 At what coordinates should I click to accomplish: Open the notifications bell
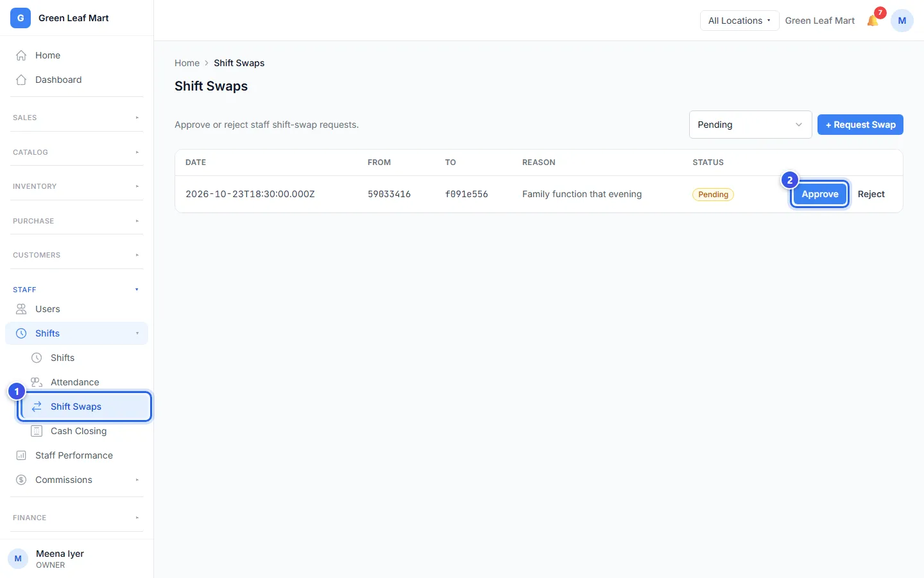[x=873, y=21]
